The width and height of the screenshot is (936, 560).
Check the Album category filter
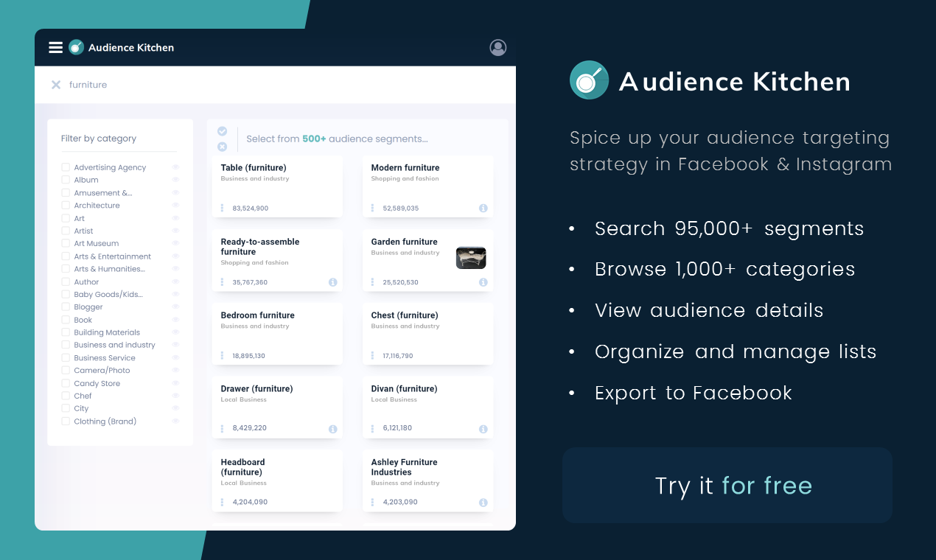[x=66, y=180]
